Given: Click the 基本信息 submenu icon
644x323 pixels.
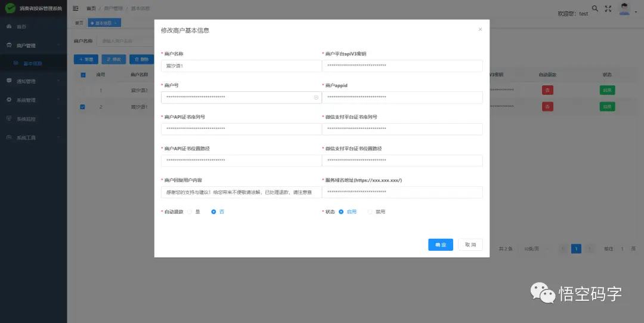Looking at the screenshot, I should click(16, 63).
